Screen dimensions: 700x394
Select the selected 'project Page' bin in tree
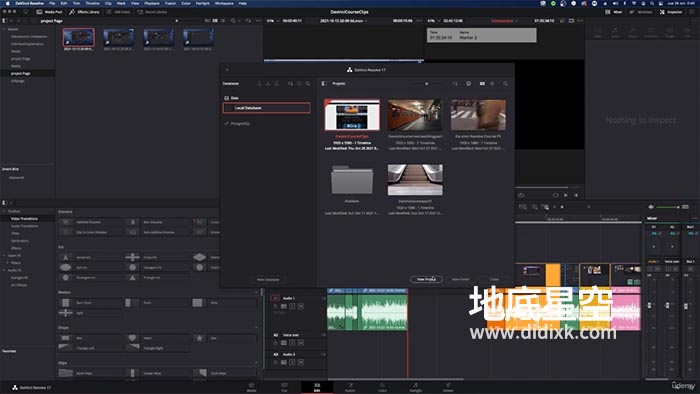21,73
